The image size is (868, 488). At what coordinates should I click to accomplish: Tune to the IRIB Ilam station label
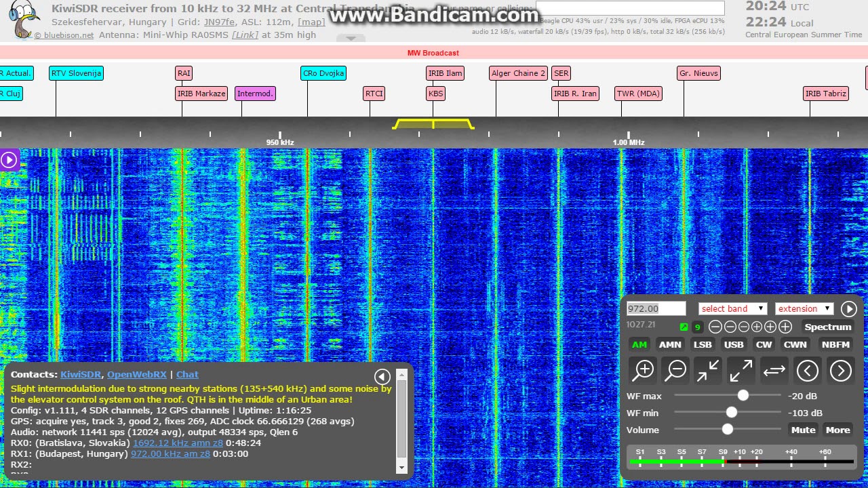click(x=445, y=73)
